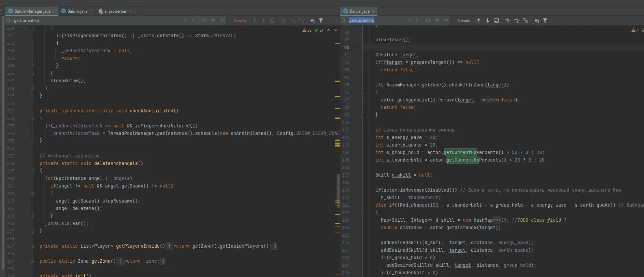
Task: Click the 33 warnings indicator in left editor
Action: 307,30
